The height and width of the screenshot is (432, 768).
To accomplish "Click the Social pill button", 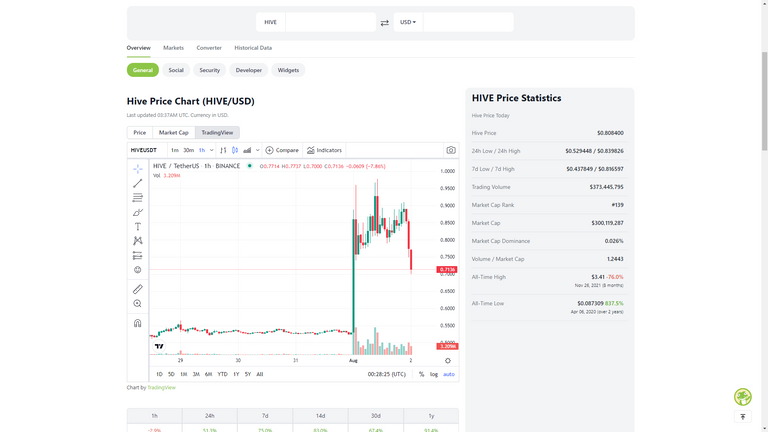I will [176, 70].
